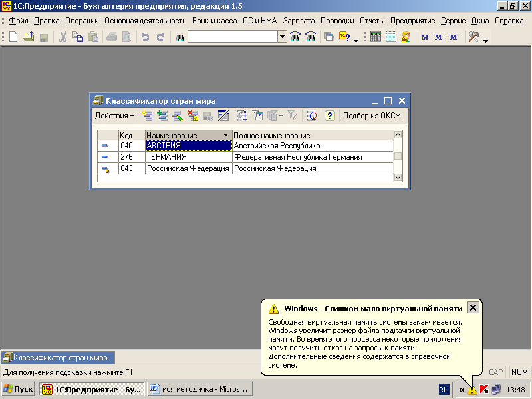Image resolution: width=532 pixels, height=399 pixels.
Task: Open the ОС и НМА menu
Action: (x=260, y=21)
